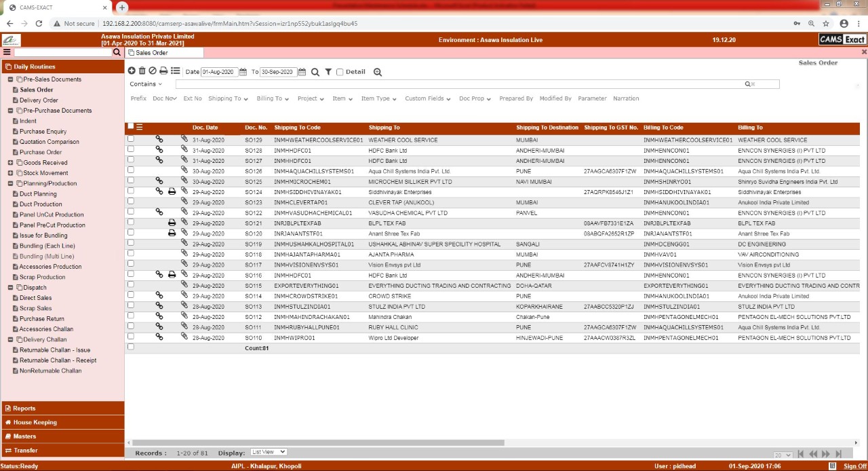Sort table by Doc. Date column header

(205, 128)
